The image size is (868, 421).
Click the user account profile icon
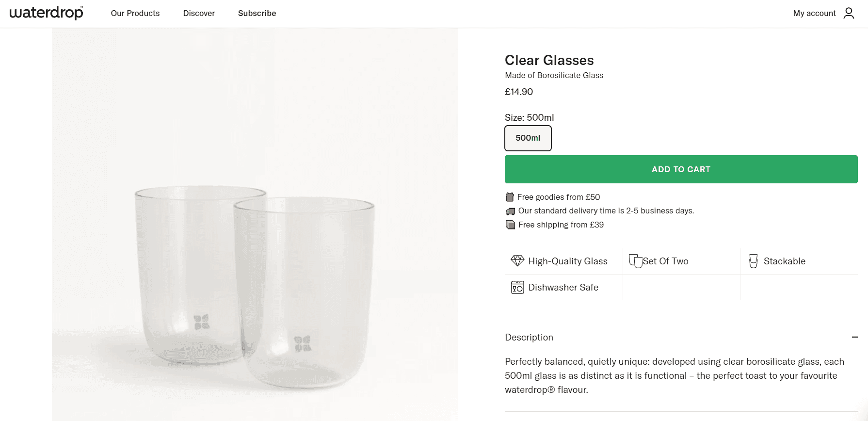(849, 13)
